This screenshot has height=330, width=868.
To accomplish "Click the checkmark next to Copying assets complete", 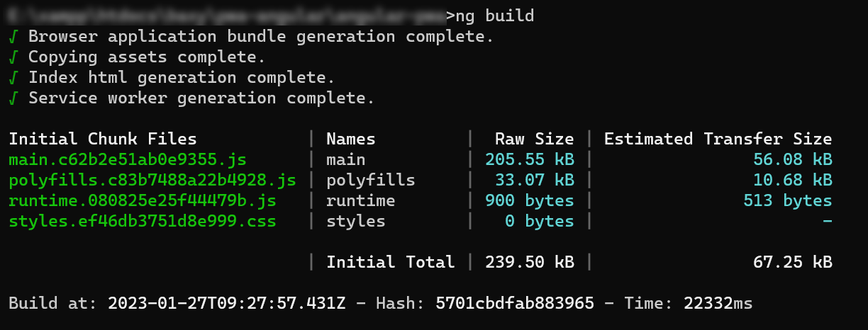I will pyautogui.click(x=13, y=57).
